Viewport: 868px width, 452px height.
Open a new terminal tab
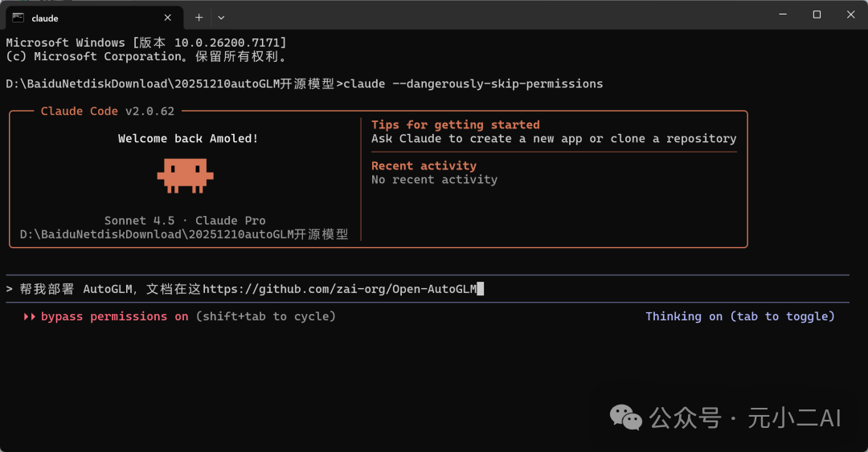[199, 18]
